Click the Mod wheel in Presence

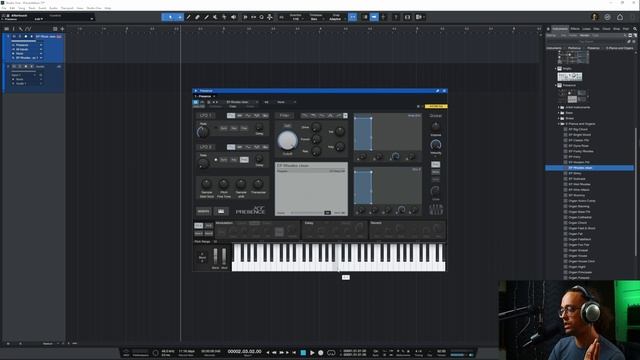(x=224, y=257)
